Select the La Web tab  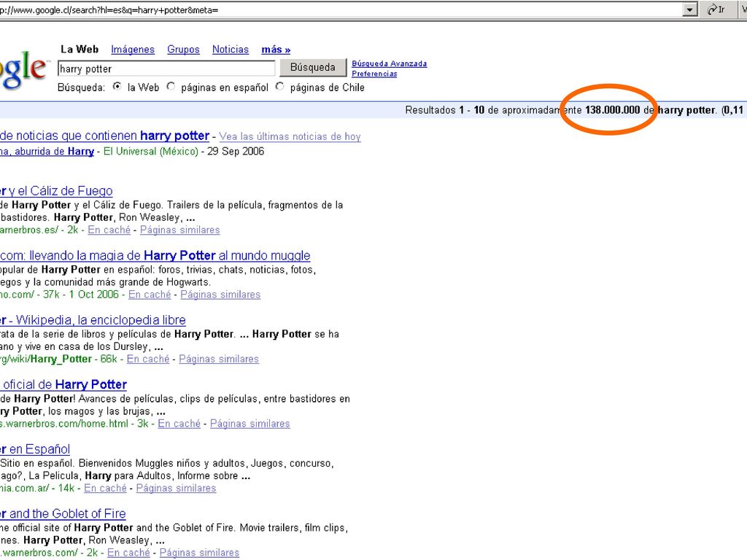coord(79,50)
